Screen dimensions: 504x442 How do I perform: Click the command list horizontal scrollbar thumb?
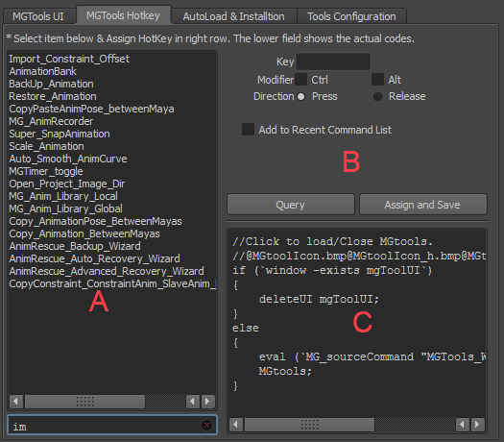point(84,402)
